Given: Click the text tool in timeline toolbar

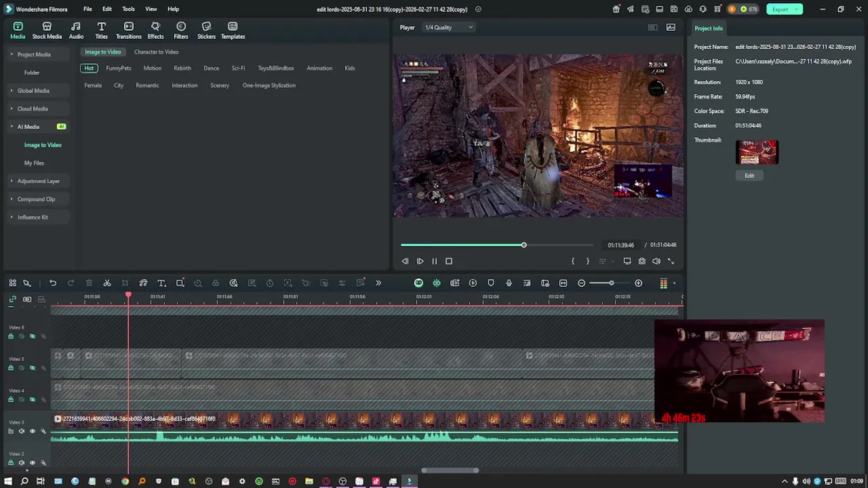Looking at the screenshot, I should point(161,283).
